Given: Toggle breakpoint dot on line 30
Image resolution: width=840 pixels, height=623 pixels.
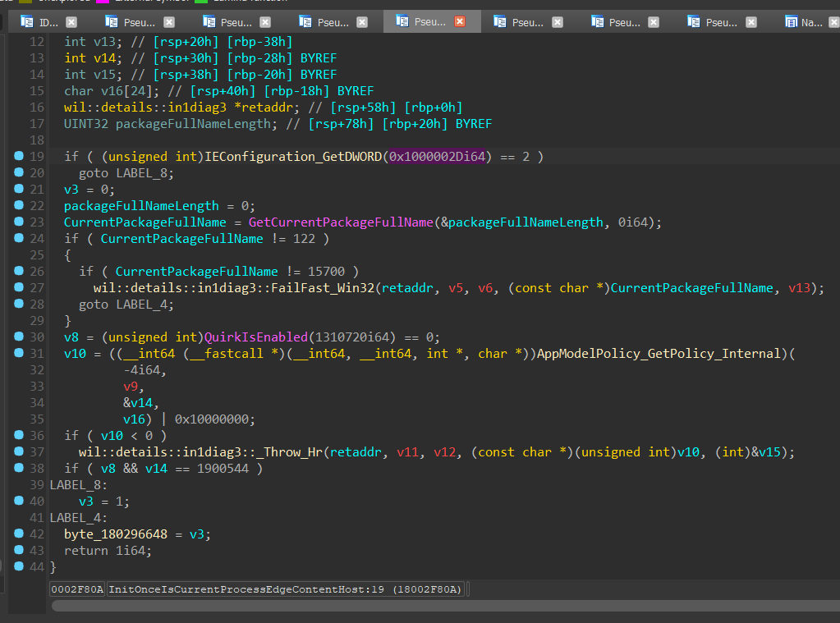Looking at the screenshot, I should coord(18,337).
